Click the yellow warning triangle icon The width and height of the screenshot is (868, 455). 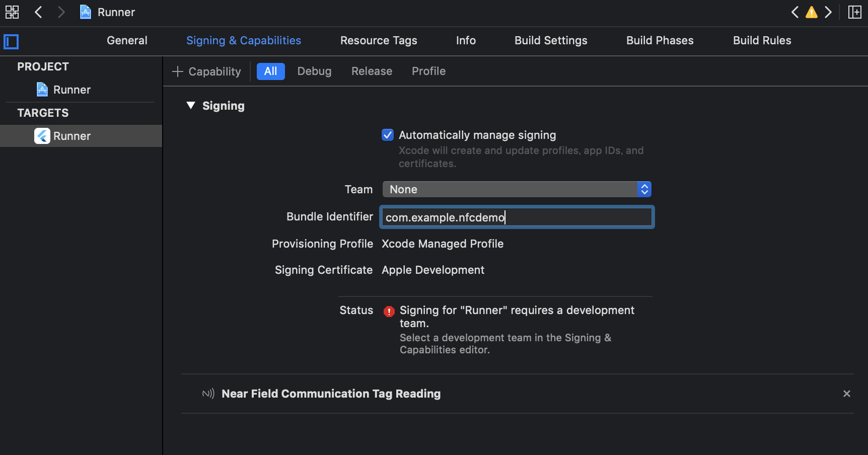click(x=812, y=12)
